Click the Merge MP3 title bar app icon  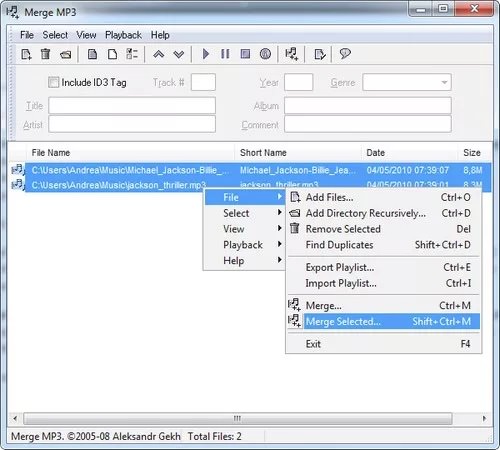13,12
